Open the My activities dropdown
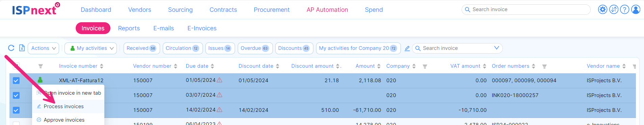Viewport: 644px width, 125px height. (x=91, y=48)
